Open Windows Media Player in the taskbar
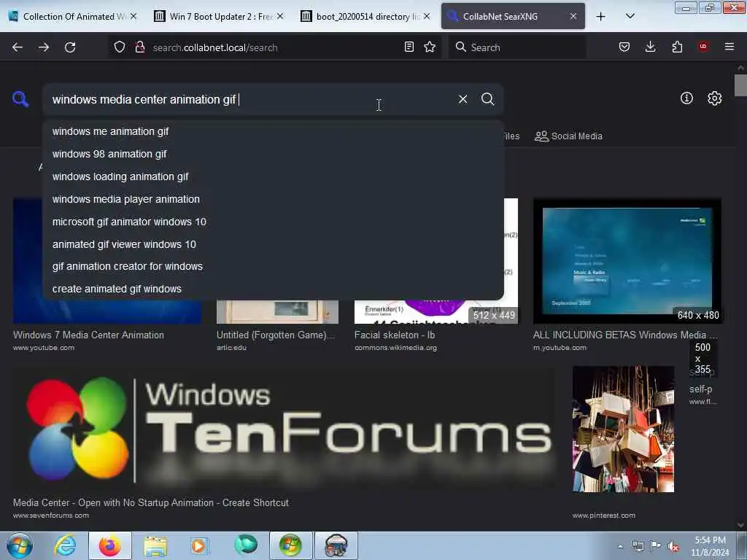Screen dimensions: 747x560 199,545
